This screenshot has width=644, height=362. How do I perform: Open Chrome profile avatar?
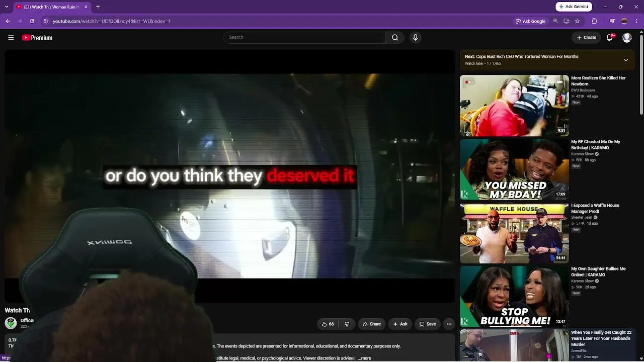624,21
